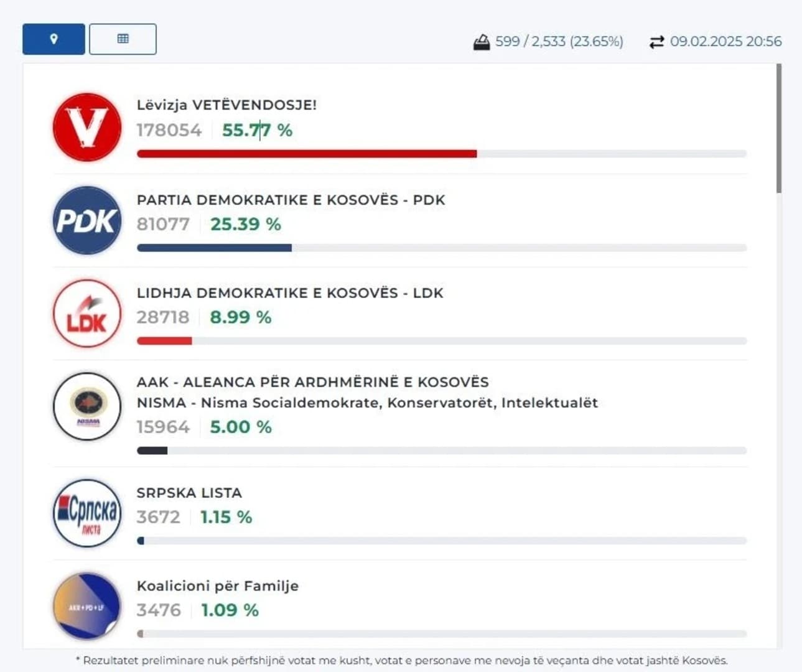Click the preliminary results disclaimer text

click(x=401, y=661)
